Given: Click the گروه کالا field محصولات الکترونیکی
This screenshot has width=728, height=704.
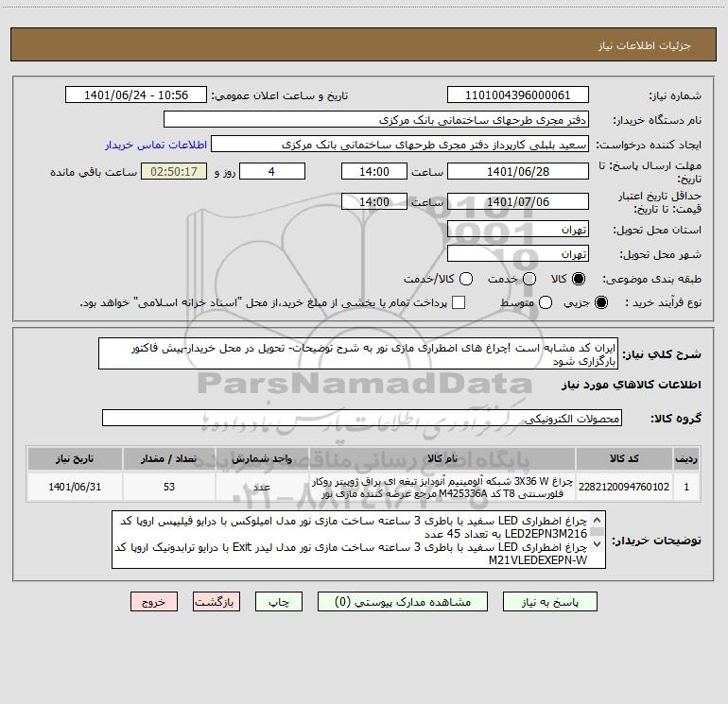Looking at the screenshot, I should tap(362, 418).
